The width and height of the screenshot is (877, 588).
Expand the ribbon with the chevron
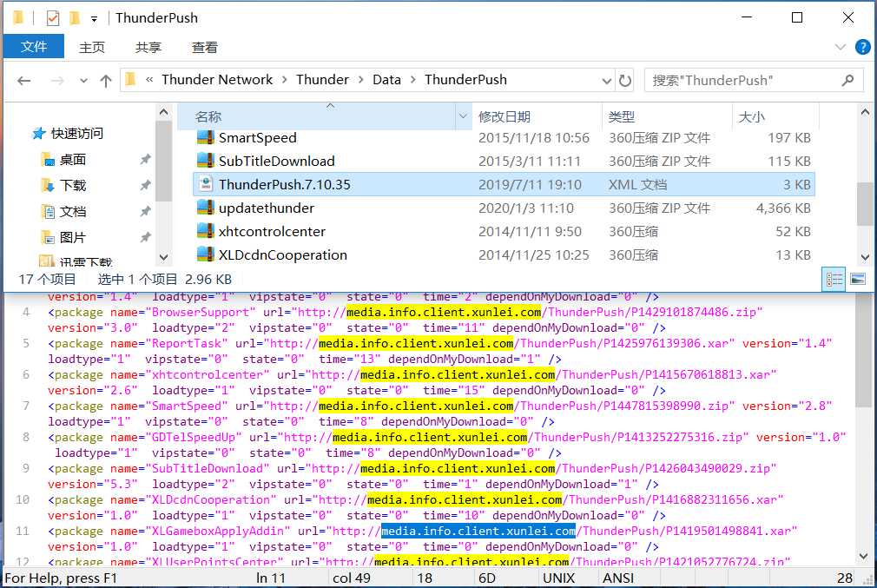click(x=840, y=47)
